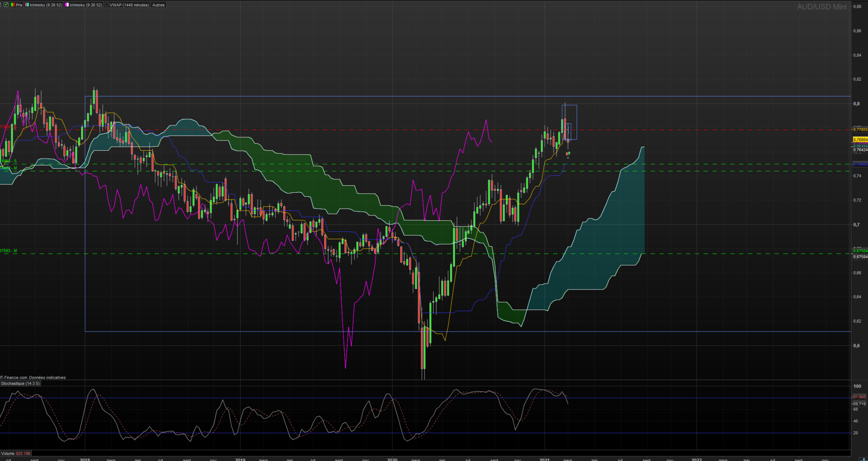Click the 100 label on stochastic axis
The image size is (868, 461).
click(x=857, y=386)
